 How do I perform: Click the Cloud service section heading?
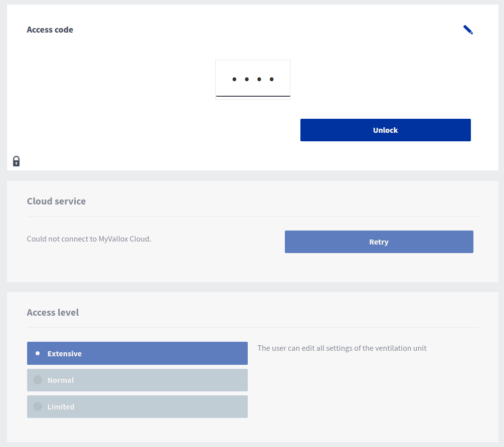(56, 201)
